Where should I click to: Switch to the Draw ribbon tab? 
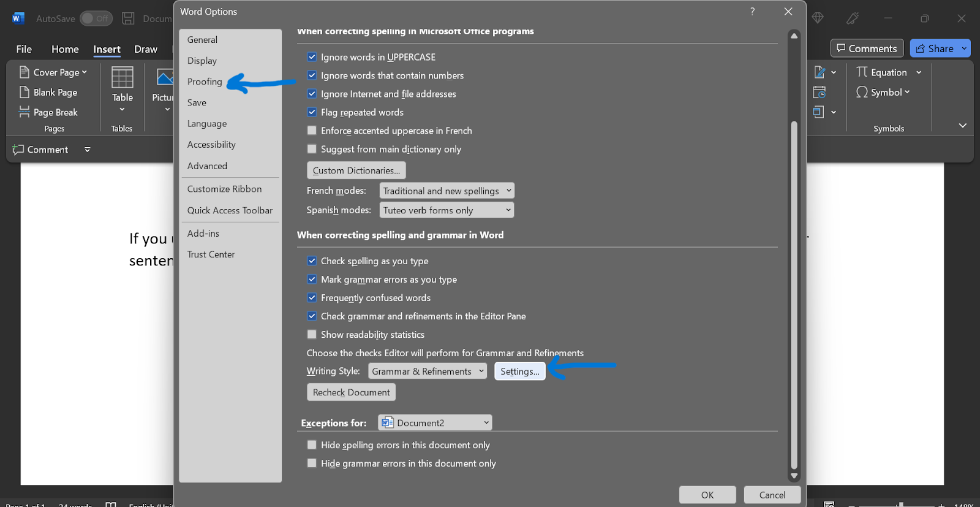146,49
